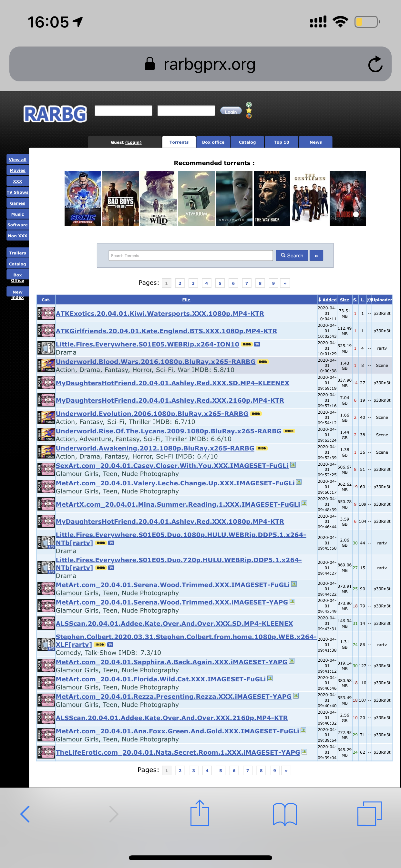401x868 pixels.
Task: Click IMDb badge beside Underworld.Evolution.2006
Action: 256,413
